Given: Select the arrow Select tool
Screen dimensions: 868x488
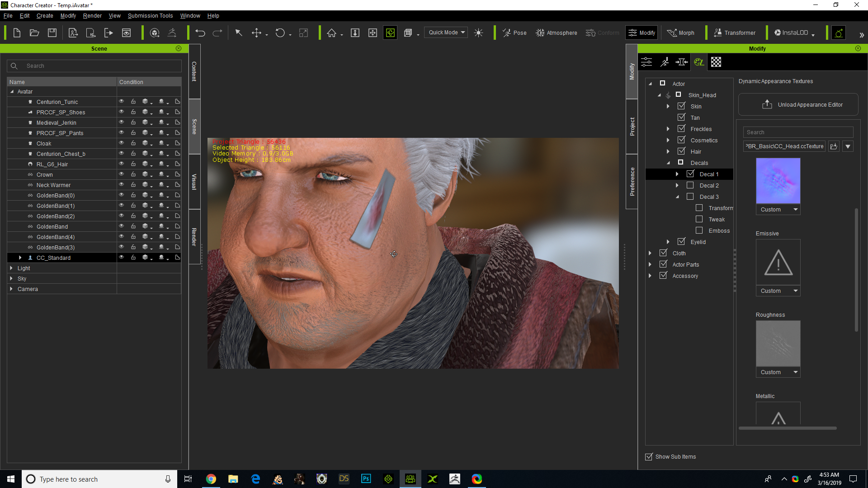Looking at the screenshot, I should tap(239, 33).
